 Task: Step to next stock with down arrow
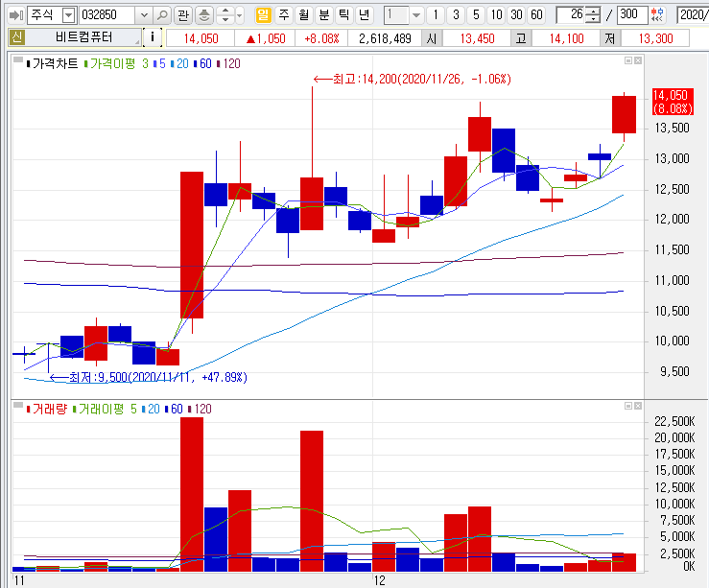225,19
